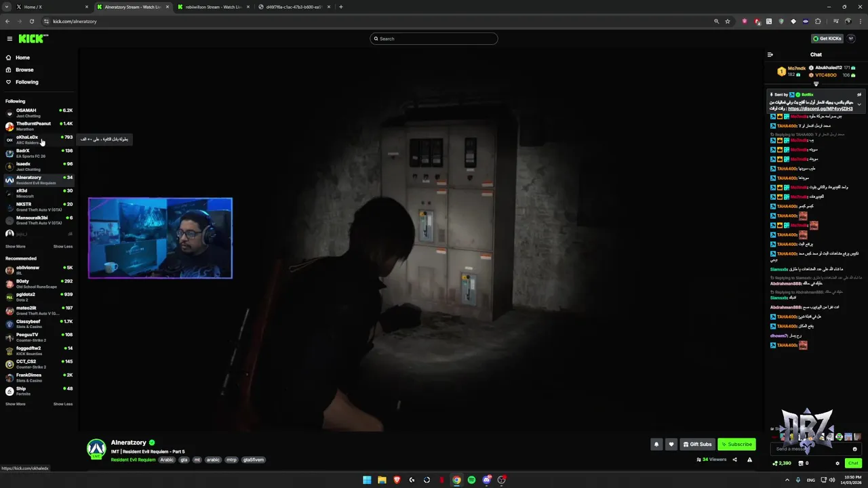The height and width of the screenshot is (488, 868).
Task: Click Gift Subs button
Action: (698, 445)
